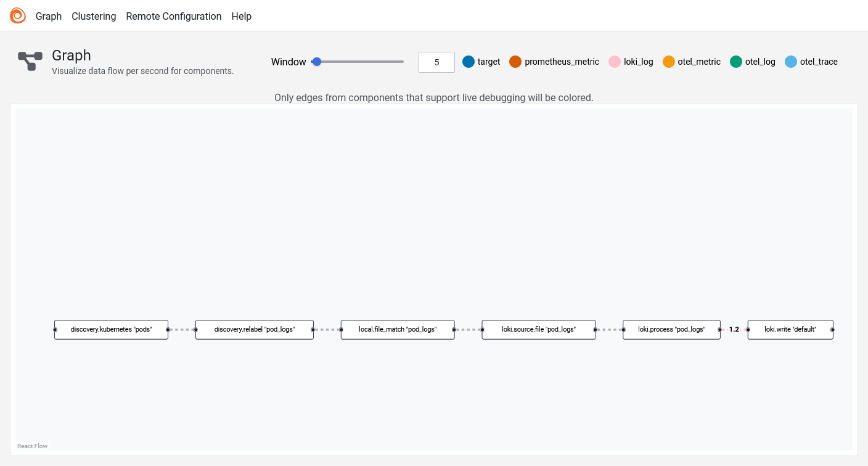868x466 pixels.
Task: Click the otel_metric yellow legend swatch
Action: pos(669,62)
